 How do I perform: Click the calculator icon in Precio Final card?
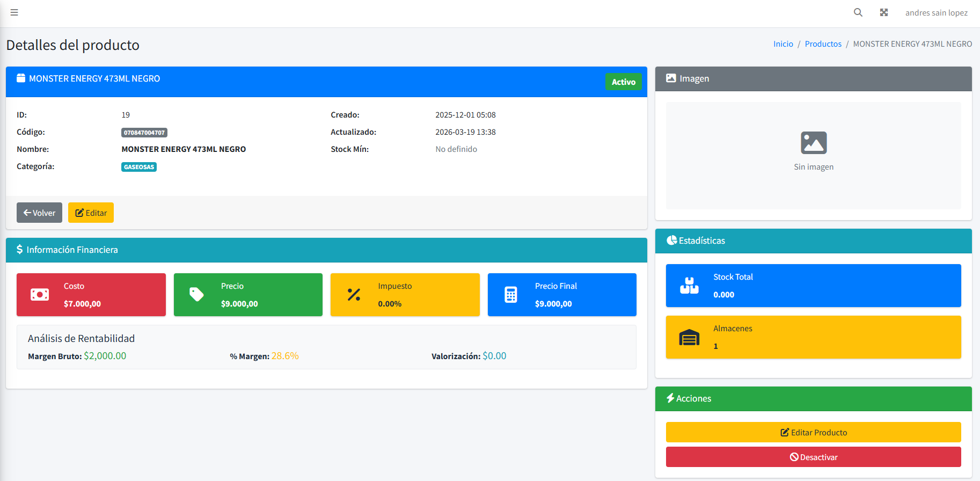point(511,295)
